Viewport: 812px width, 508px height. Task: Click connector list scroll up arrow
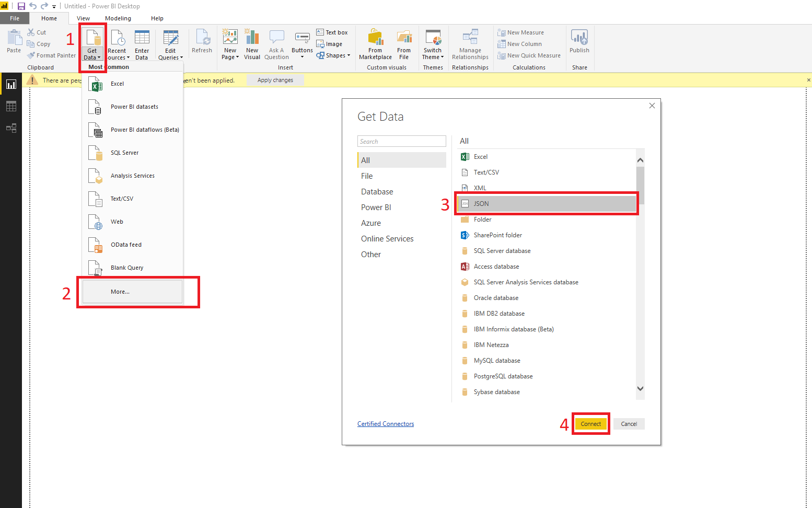[640, 160]
